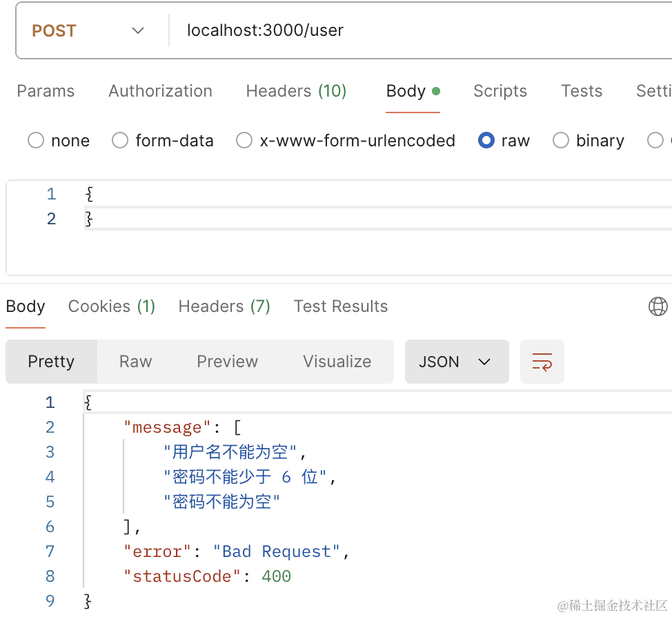Viewport: 672px width, 617px height.
Task: Select the none body type radio
Action: [36, 141]
